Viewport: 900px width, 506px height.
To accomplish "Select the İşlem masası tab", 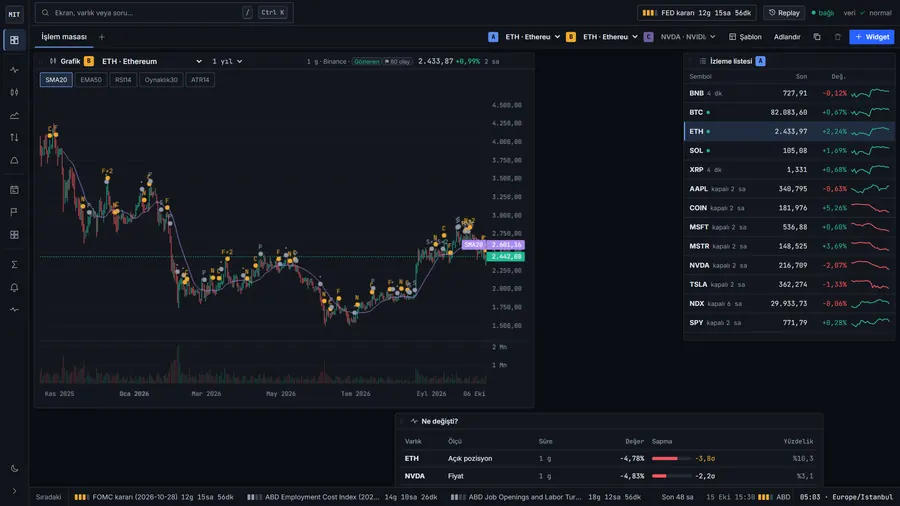I will point(64,37).
